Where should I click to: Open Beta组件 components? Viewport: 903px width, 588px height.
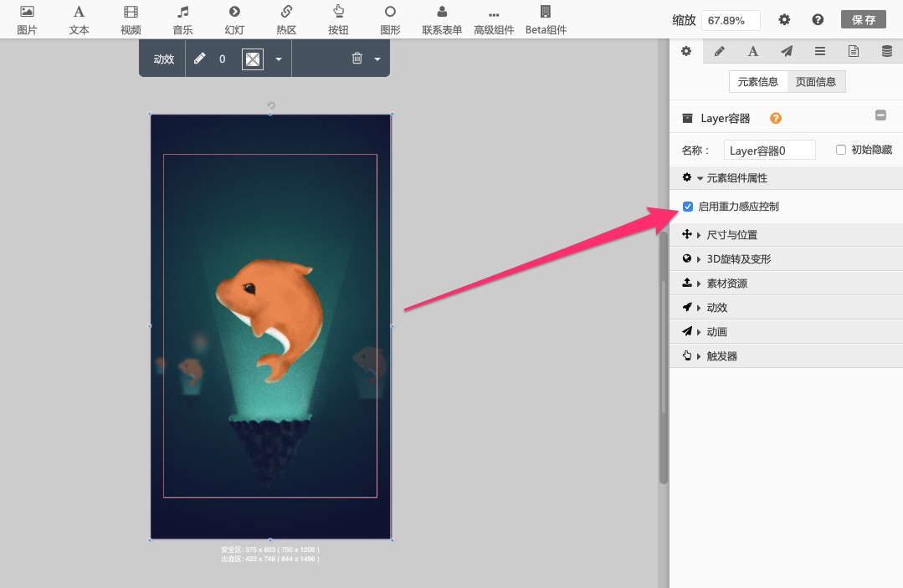point(546,20)
